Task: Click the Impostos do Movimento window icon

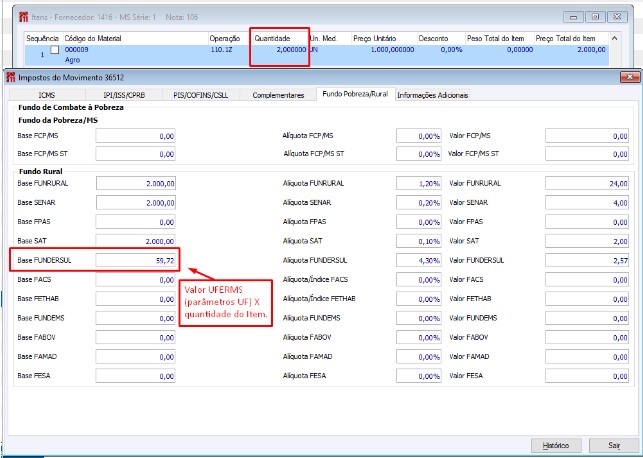Action: coord(10,77)
